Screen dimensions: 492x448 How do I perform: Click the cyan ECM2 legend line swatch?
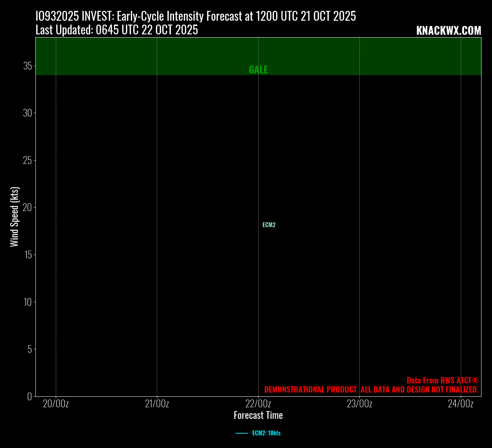(x=241, y=433)
